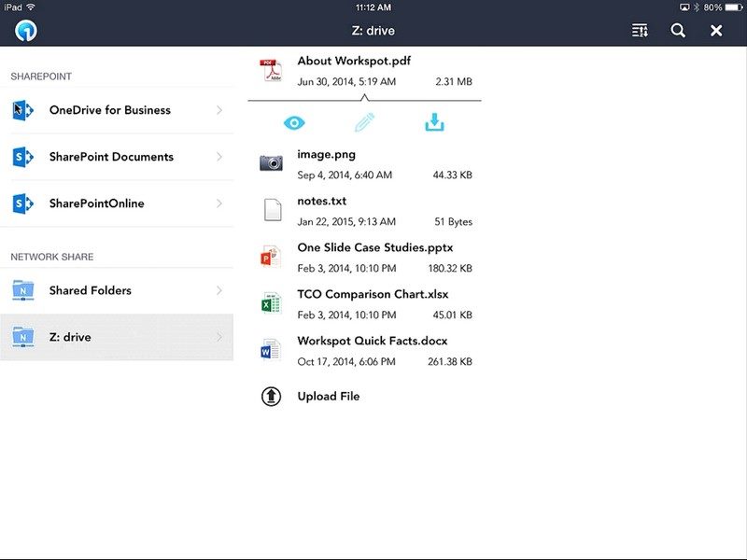Edit the file using the pencil icon
Screen dimensions: 747x560
click(364, 122)
